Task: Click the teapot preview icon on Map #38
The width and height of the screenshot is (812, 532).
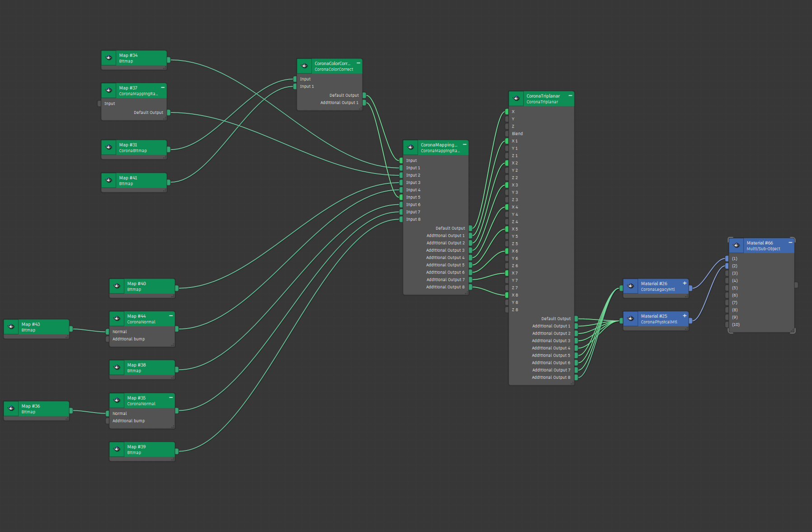Action: click(117, 367)
